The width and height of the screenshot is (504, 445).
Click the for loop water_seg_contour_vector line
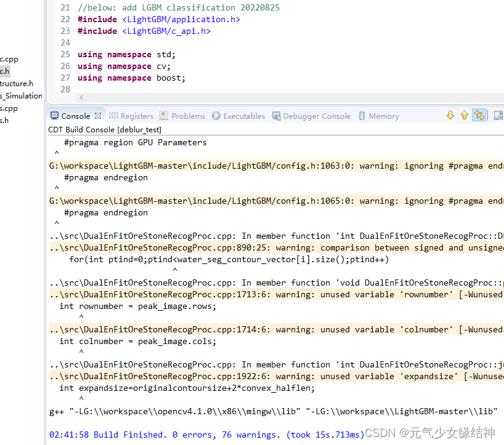229,259
